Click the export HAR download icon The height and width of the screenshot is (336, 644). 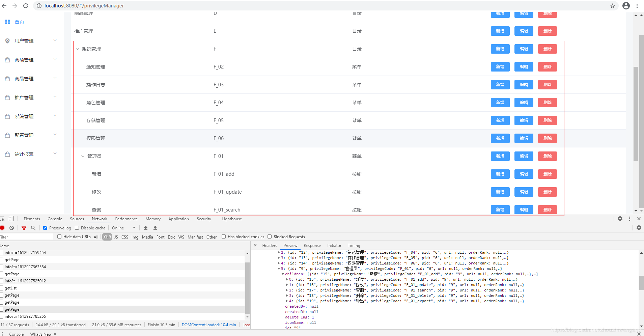tap(155, 228)
